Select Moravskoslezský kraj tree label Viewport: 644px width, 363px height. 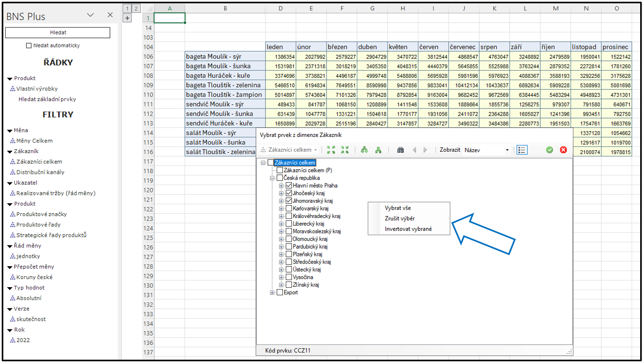[x=317, y=231]
